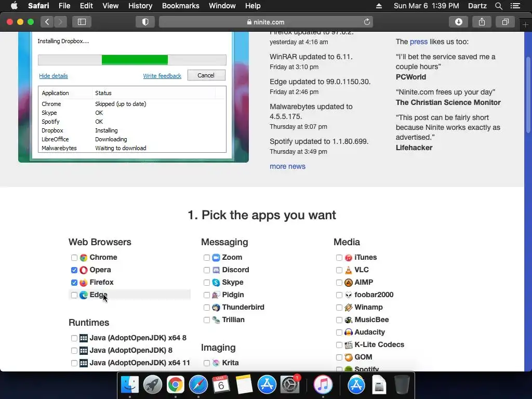532x399 pixels.
Task: Check the foobar2000 checkbox
Action: point(339,295)
